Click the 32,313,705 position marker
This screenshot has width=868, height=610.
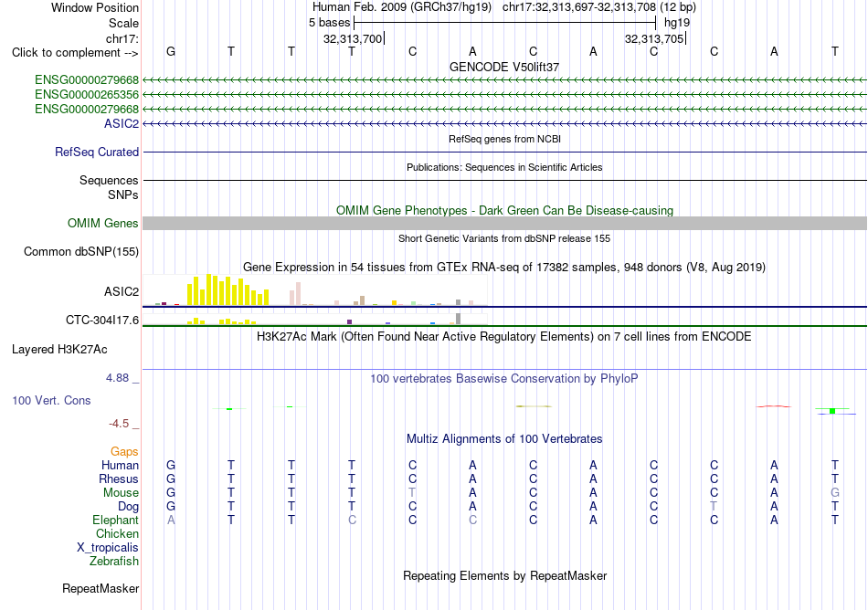click(x=654, y=38)
